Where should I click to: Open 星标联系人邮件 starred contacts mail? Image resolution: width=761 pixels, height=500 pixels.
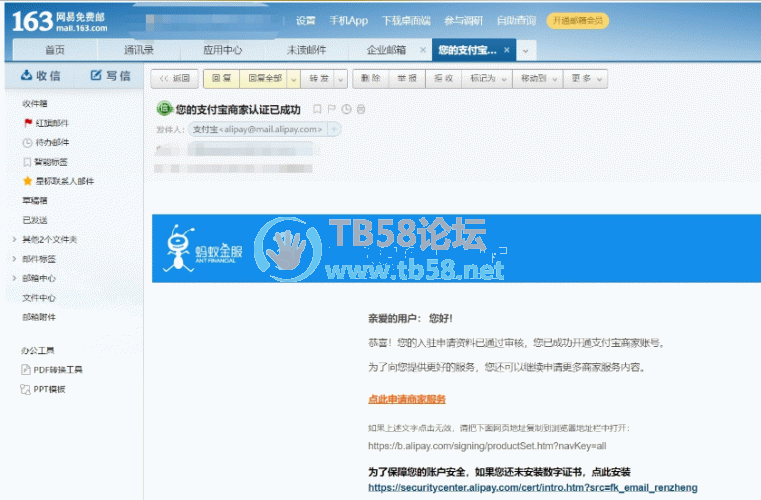click(58, 182)
